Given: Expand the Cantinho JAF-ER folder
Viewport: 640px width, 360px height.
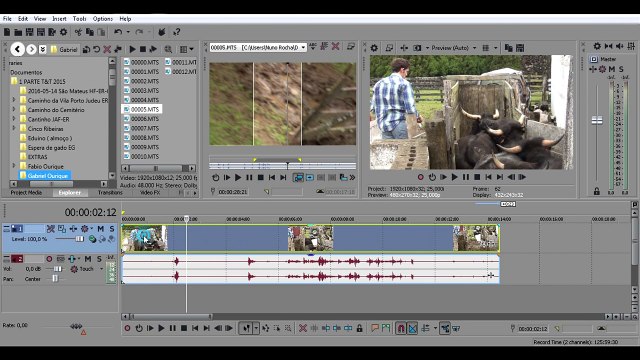Looking at the screenshot, I should tap(14, 119).
